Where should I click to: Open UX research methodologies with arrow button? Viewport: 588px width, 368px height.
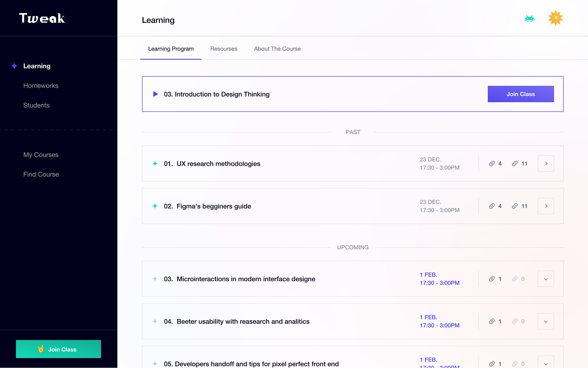pyautogui.click(x=546, y=164)
